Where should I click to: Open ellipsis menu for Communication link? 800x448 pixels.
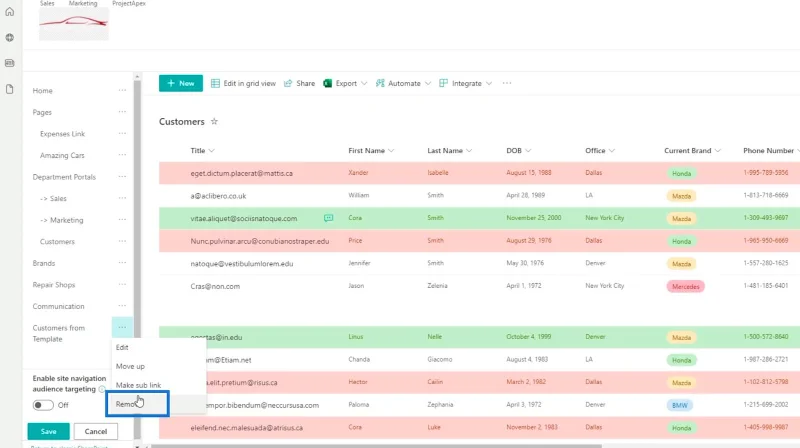click(x=122, y=306)
